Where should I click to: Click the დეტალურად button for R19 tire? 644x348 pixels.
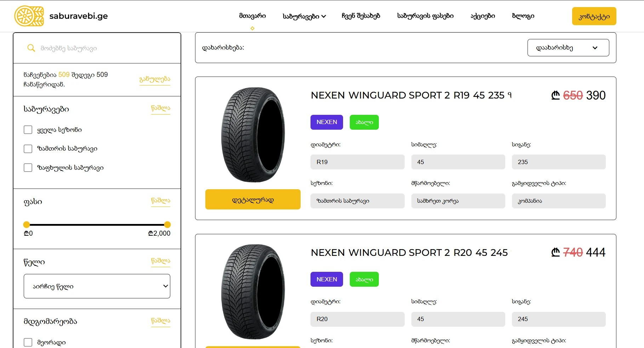click(253, 200)
